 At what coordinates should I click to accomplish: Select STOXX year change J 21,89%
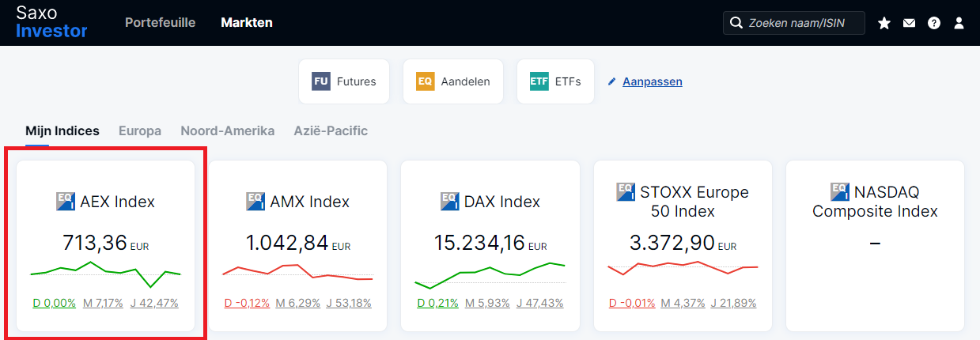pos(733,303)
